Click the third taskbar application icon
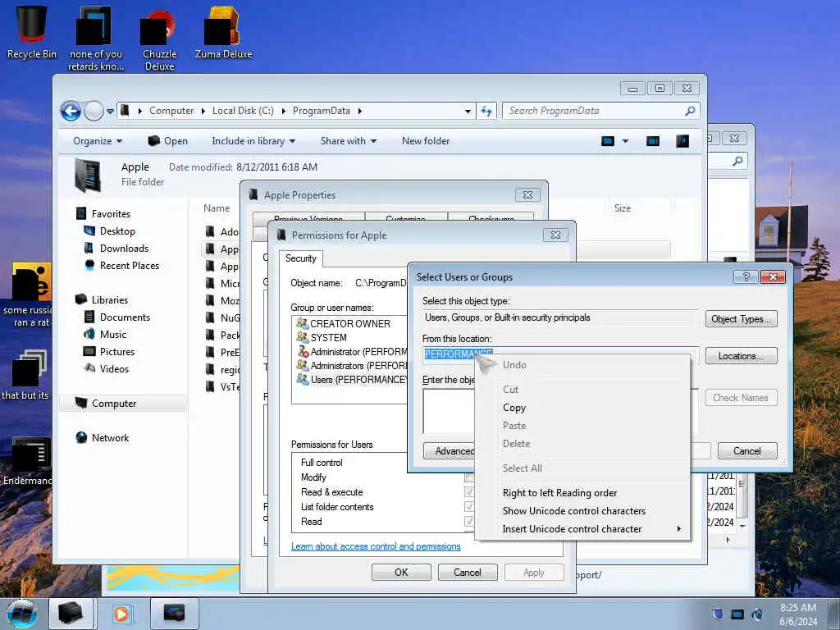 coord(174,614)
